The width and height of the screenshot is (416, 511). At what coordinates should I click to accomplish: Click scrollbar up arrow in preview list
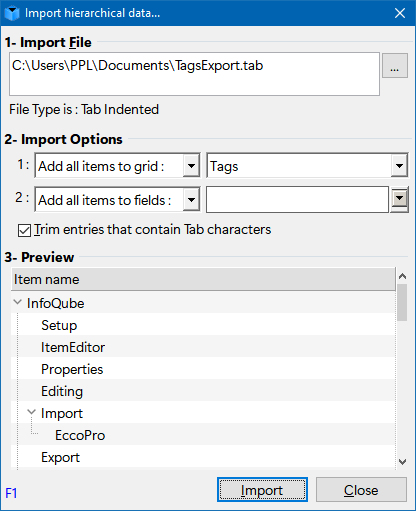coord(402,276)
